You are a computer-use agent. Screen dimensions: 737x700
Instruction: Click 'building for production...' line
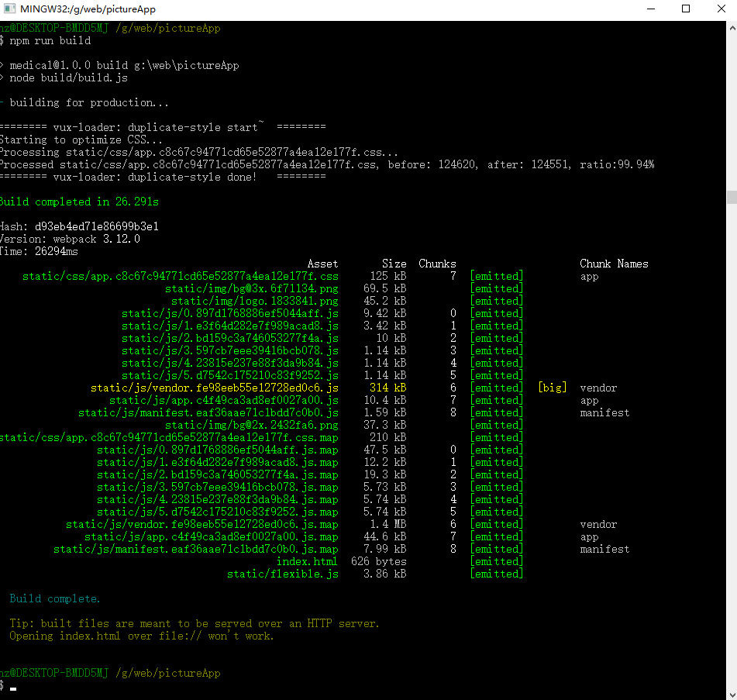click(x=89, y=102)
